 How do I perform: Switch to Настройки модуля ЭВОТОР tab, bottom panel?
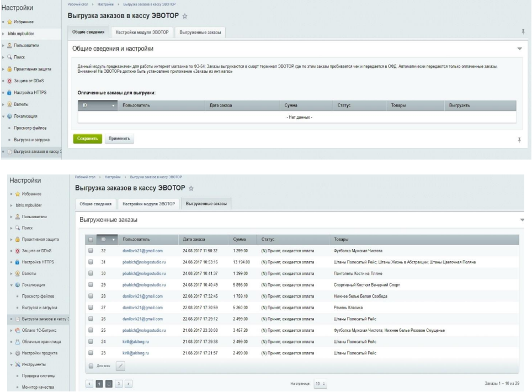(x=148, y=204)
